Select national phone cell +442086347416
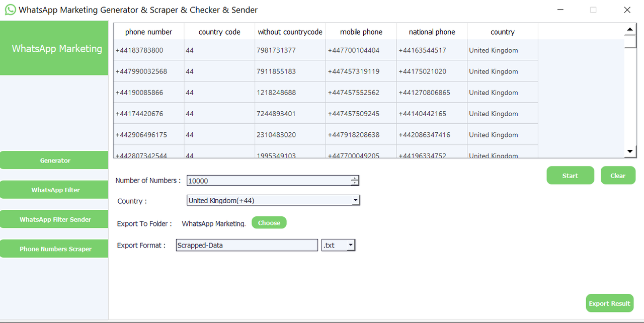The width and height of the screenshot is (644, 323). [x=432, y=135]
